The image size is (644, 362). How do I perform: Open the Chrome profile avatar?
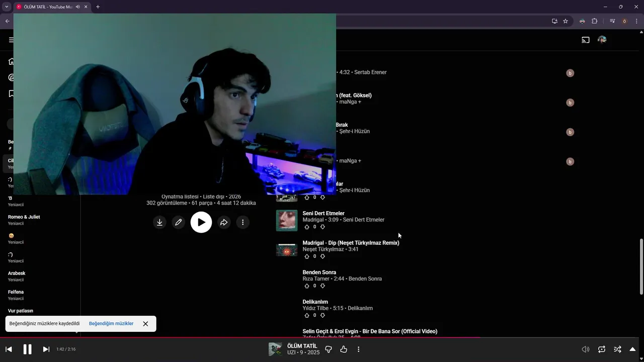pyautogui.click(x=624, y=21)
